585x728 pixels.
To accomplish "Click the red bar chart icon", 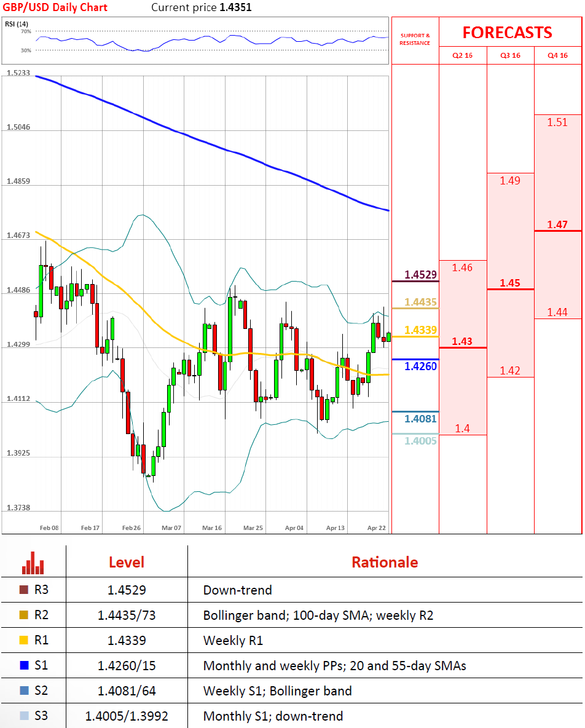I will pyautogui.click(x=33, y=563).
